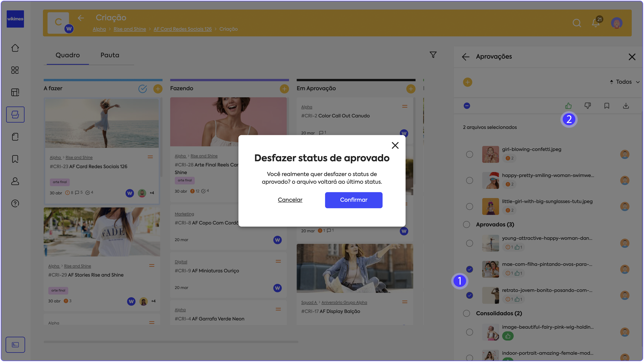This screenshot has height=362, width=644.
Task: Click the bookmark icon in approvals toolbar
Action: 607,106
